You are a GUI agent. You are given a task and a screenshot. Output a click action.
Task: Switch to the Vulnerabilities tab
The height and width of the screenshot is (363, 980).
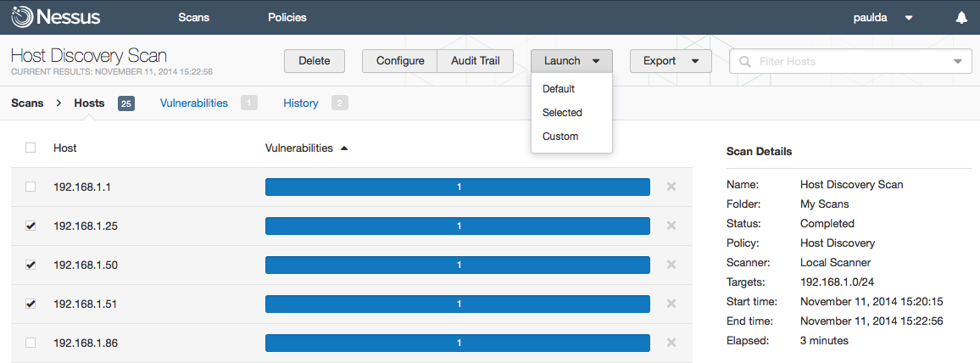tap(194, 103)
